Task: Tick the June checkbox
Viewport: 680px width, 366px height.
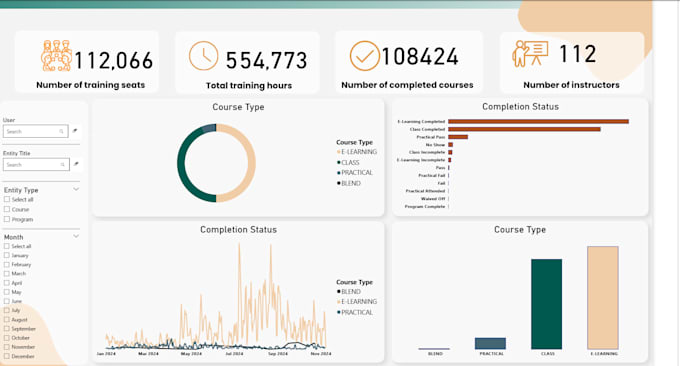Action: [7, 301]
